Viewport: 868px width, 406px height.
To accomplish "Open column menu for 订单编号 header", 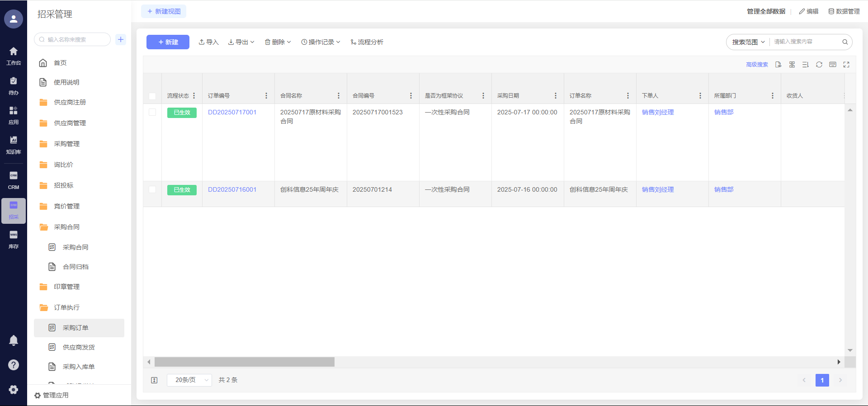I will 266,96.
